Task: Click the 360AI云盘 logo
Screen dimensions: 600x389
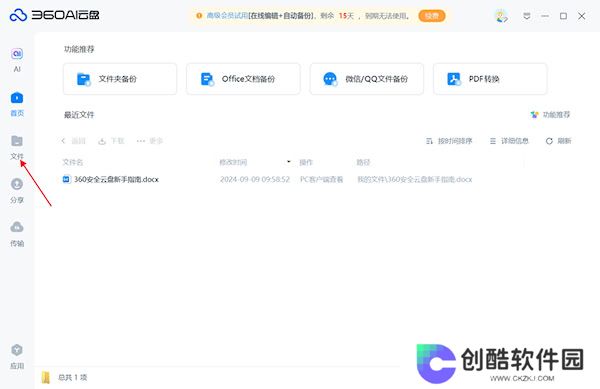Action: point(54,15)
